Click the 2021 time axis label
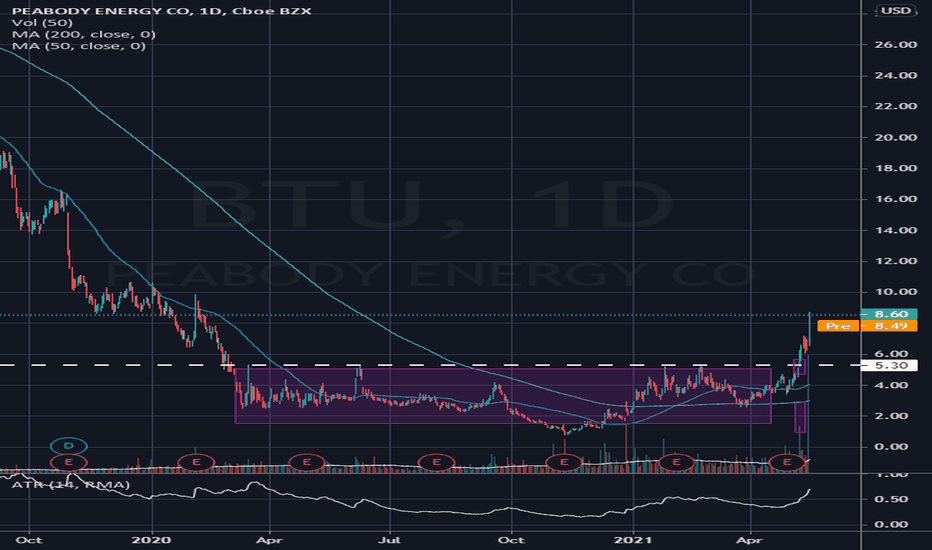This screenshot has height=550, width=932. 633,540
